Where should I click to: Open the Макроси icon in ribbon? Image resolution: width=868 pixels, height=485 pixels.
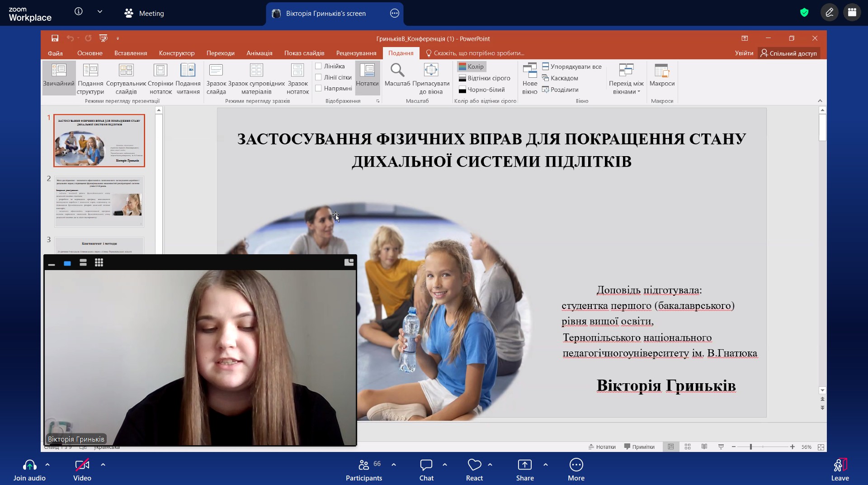(661, 70)
